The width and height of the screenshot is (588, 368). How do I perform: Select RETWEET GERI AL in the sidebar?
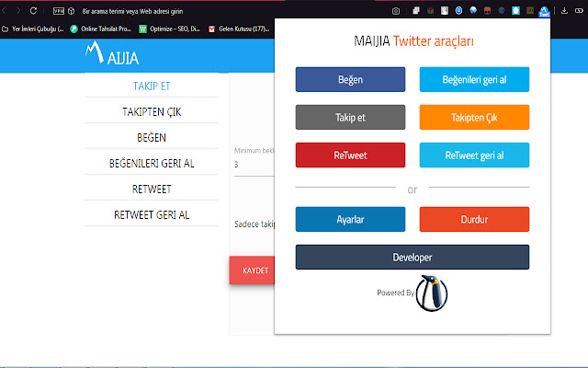coord(152,214)
